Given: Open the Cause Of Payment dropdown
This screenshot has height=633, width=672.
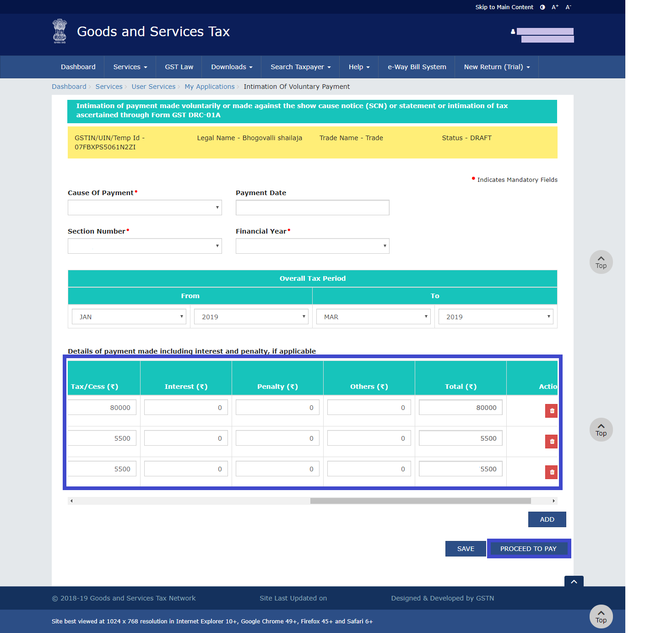Looking at the screenshot, I should [x=145, y=207].
